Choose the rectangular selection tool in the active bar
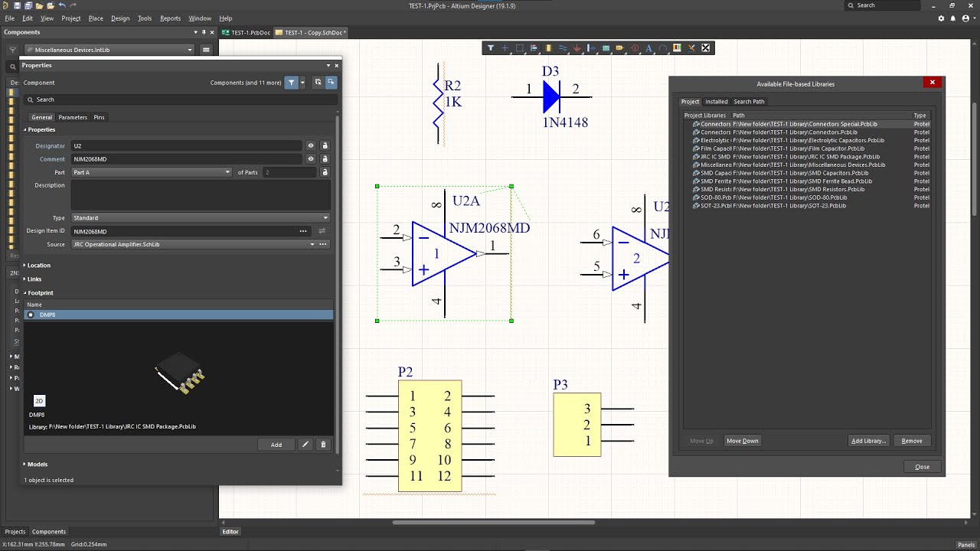980x551 pixels. click(519, 47)
